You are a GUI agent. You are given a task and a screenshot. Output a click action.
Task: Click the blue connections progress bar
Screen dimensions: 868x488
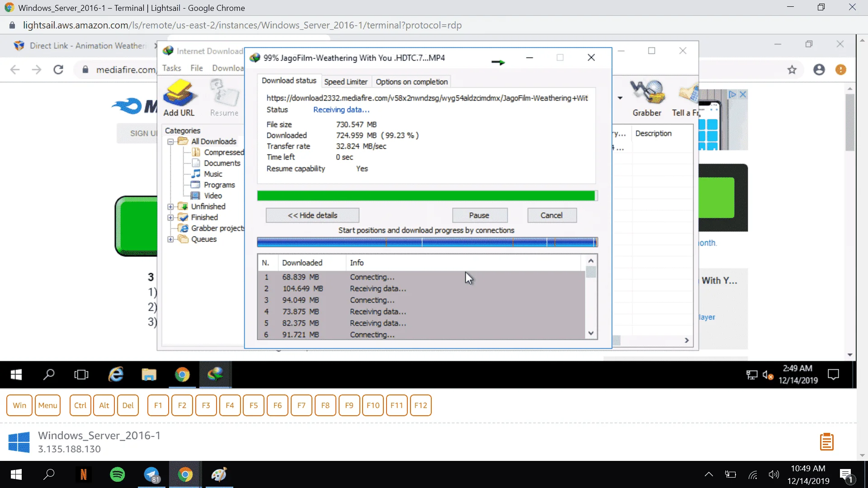pos(427,242)
